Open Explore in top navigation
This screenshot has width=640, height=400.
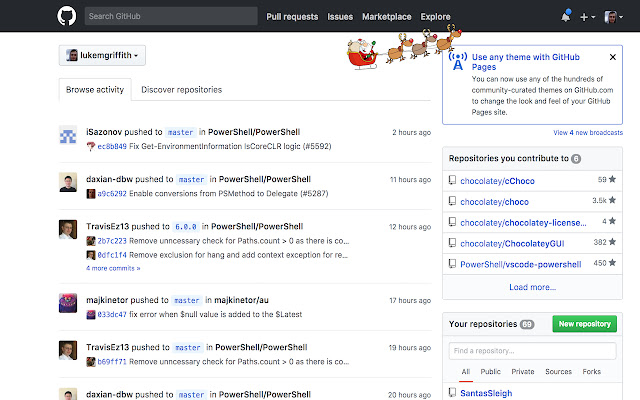coord(436,17)
